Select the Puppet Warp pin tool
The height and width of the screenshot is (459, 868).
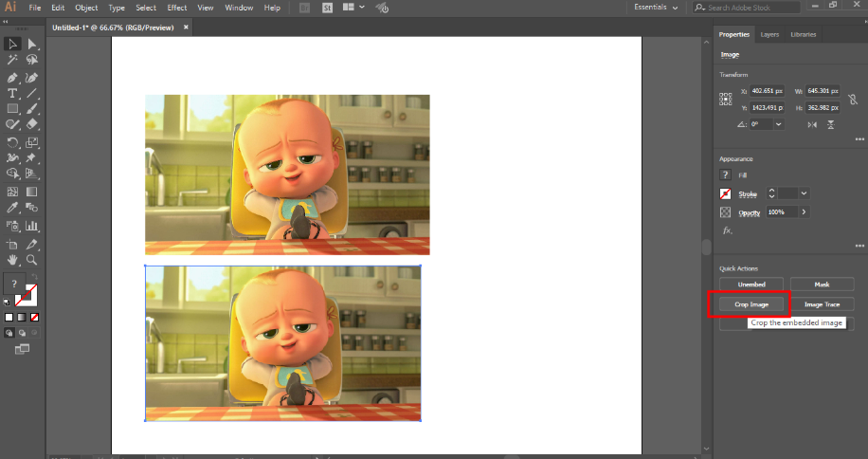pos(32,157)
